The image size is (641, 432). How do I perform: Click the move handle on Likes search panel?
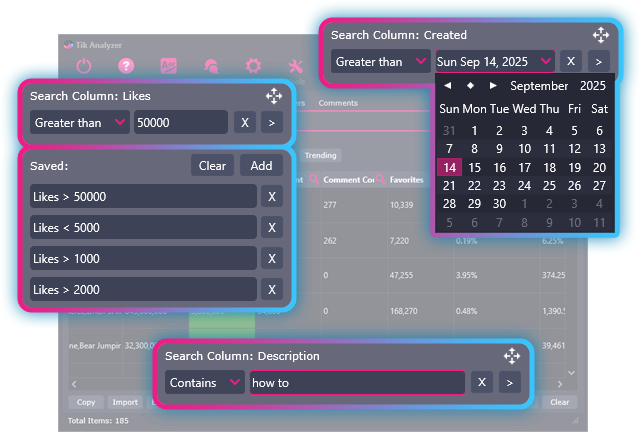click(x=273, y=96)
